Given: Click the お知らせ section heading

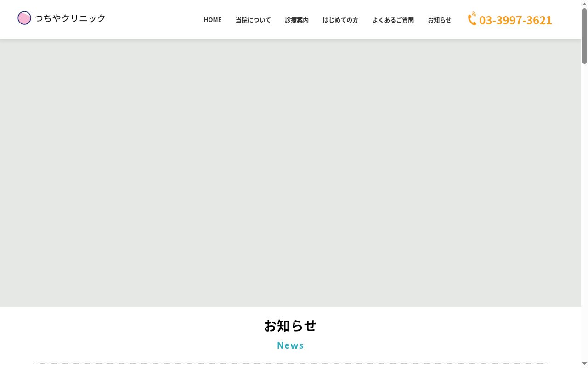Looking at the screenshot, I should 290,326.
